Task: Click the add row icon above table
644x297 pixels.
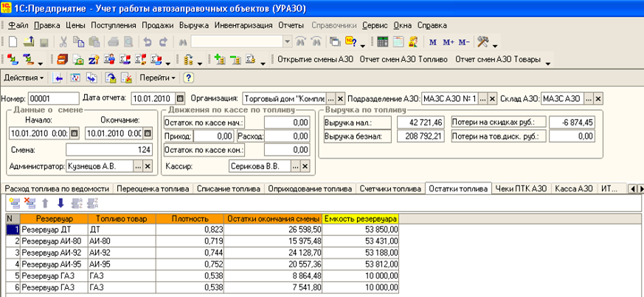Action: tap(14, 202)
